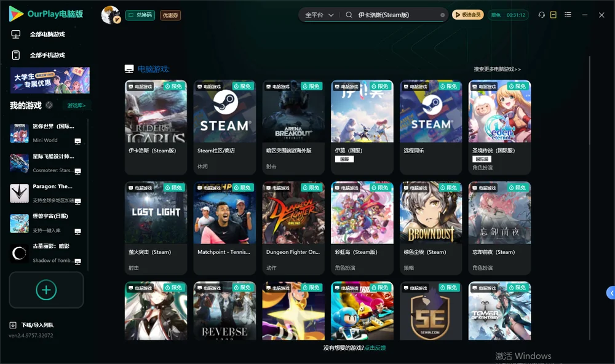This screenshot has width=615, height=364.
Task: Click the yellow square icon beside the headset
Action: [553, 15]
